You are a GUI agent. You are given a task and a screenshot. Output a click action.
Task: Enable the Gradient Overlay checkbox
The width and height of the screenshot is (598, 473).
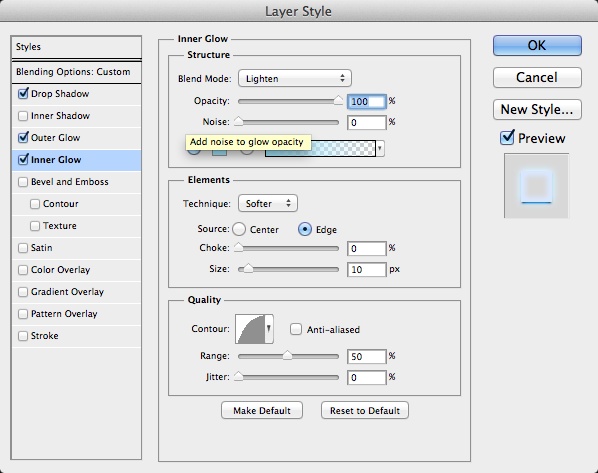coord(23,292)
